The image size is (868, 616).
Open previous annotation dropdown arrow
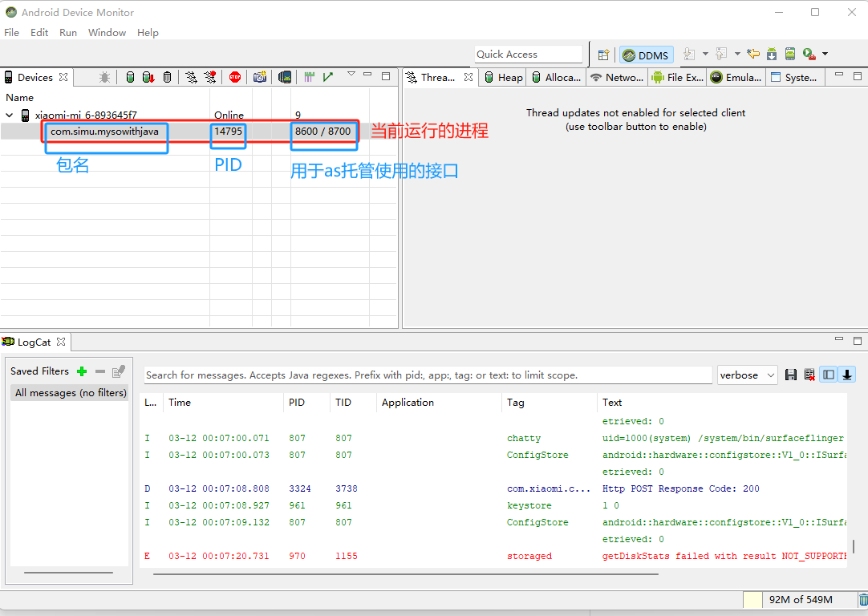tap(737, 54)
